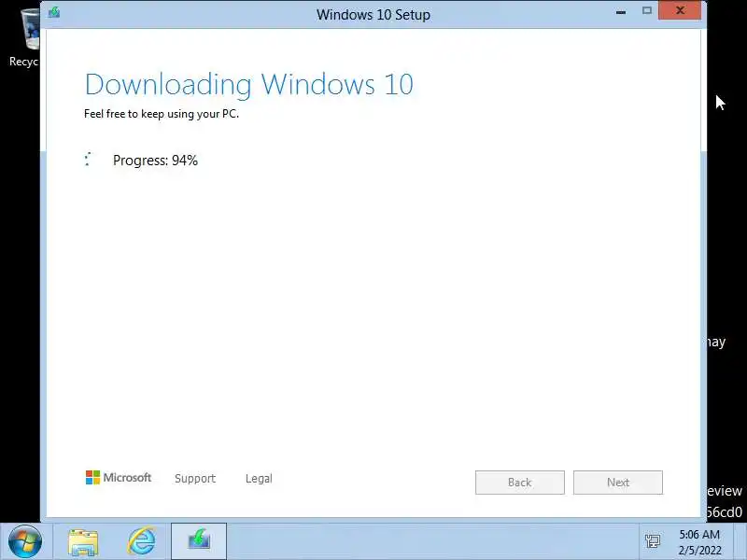Open the clock showing 5:06 AM
Image resolution: width=747 pixels, height=560 pixels.
(x=699, y=542)
